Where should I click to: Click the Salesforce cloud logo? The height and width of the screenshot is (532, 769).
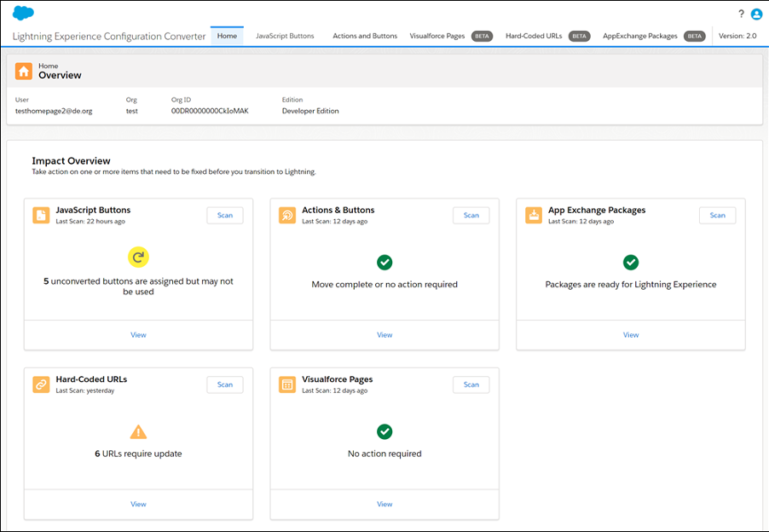(x=23, y=13)
